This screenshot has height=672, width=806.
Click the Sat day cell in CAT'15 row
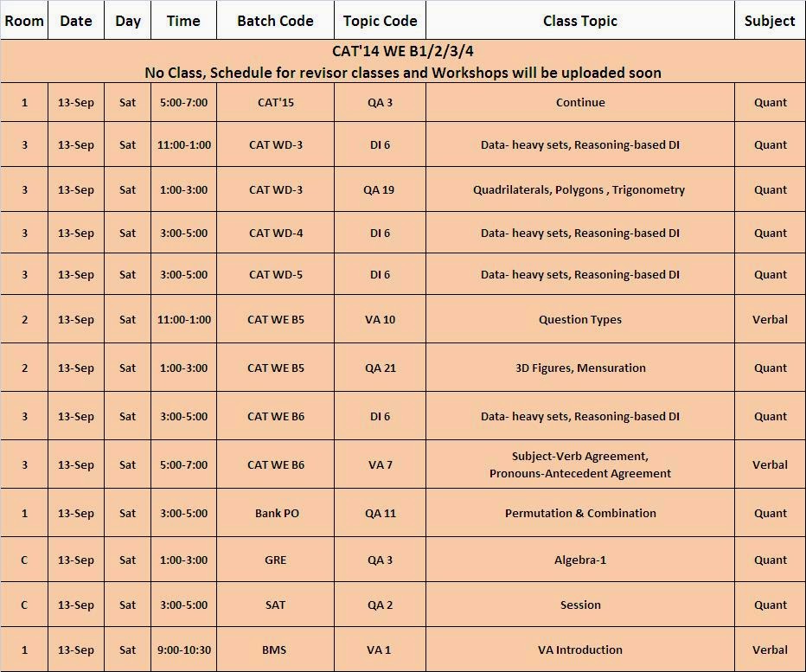coord(127,102)
